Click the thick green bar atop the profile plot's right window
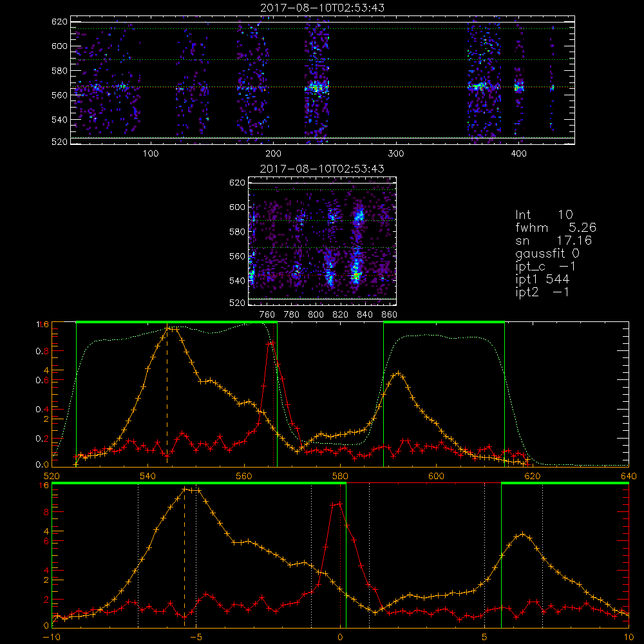Screen dimensions: 644x644 [x=444, y=322]
